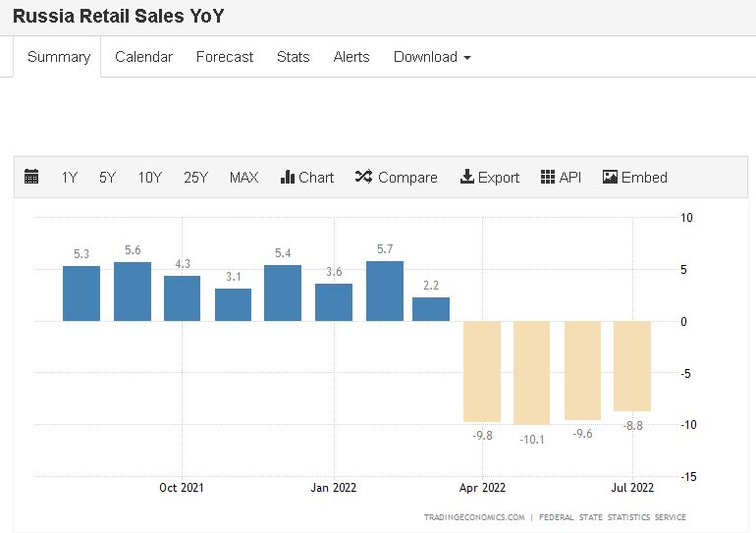Click the -10.1 value beige bar

coord(531,372)
